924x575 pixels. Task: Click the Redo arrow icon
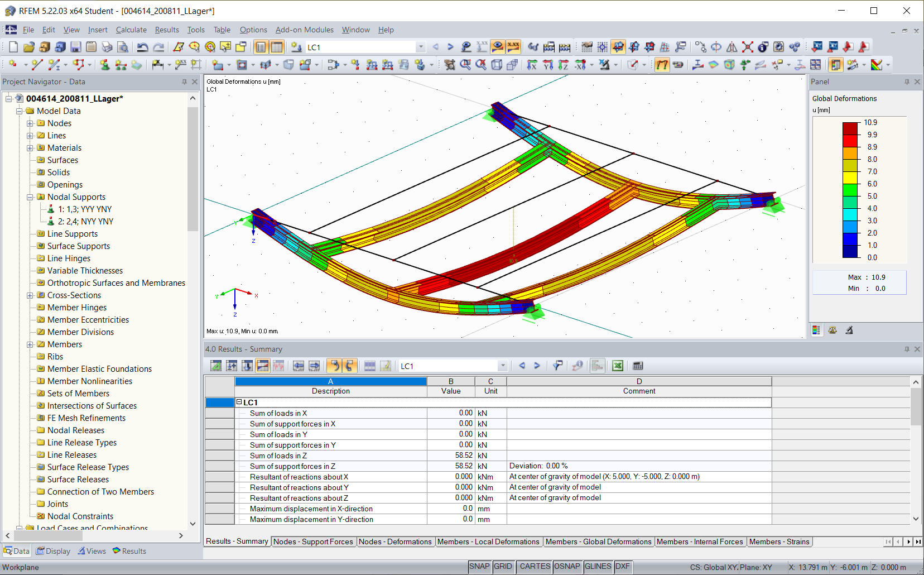(158, 47)
